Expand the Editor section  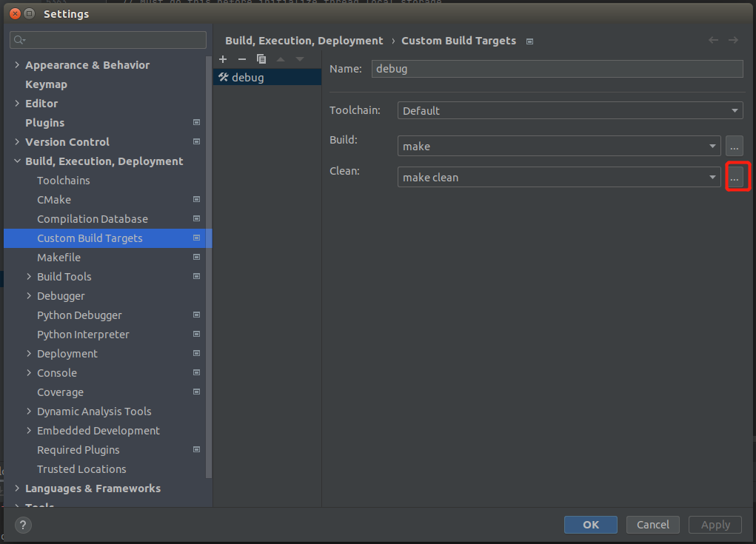pos(17,103)
